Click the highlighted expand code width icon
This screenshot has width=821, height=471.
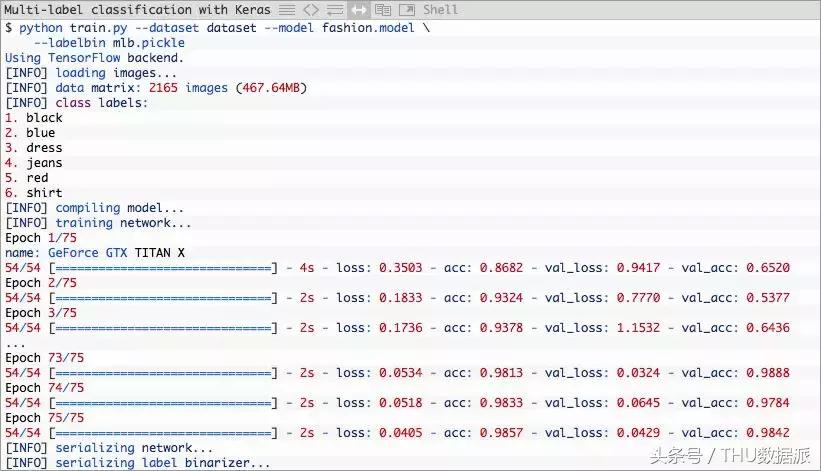pyautogui.click(x=359, y=9)
